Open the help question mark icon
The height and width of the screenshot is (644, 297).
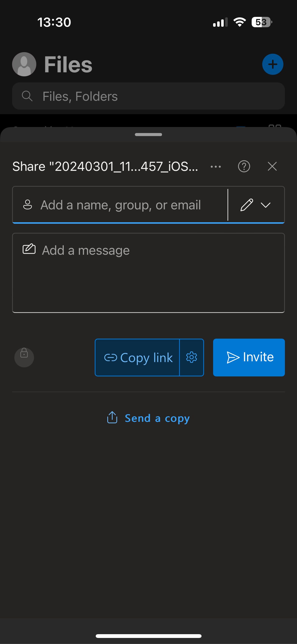coord(244,166)
